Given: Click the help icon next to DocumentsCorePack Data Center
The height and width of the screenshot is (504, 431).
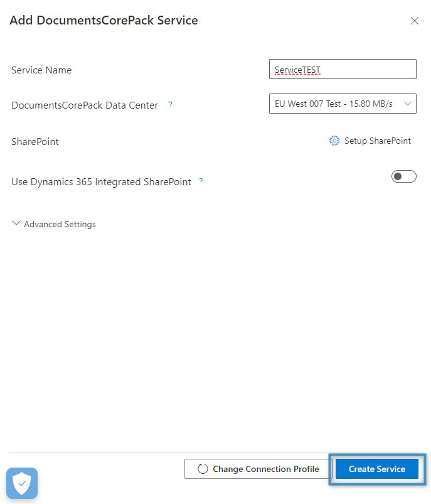Looking at the screenshot, I should click(171, 104).
